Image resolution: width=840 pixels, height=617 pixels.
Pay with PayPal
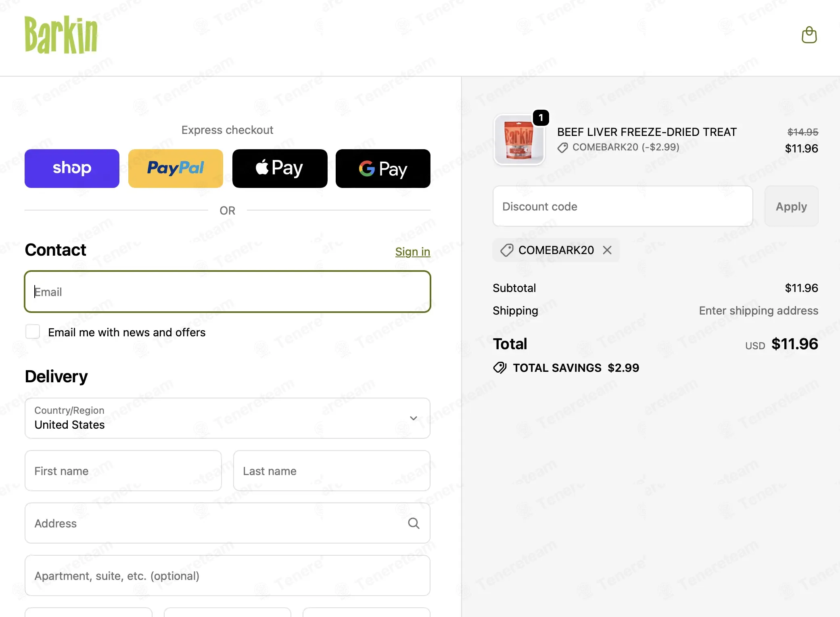(x=176, y=168)
